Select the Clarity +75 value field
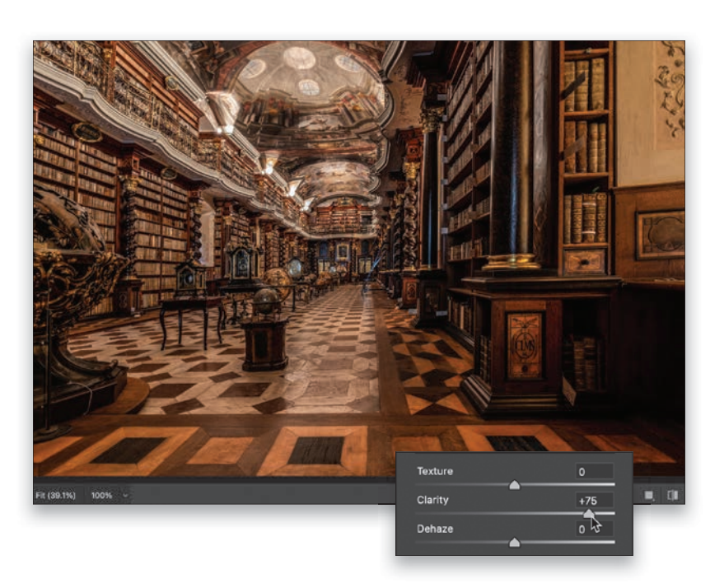 pyautogui.click(x=594, y=500)
